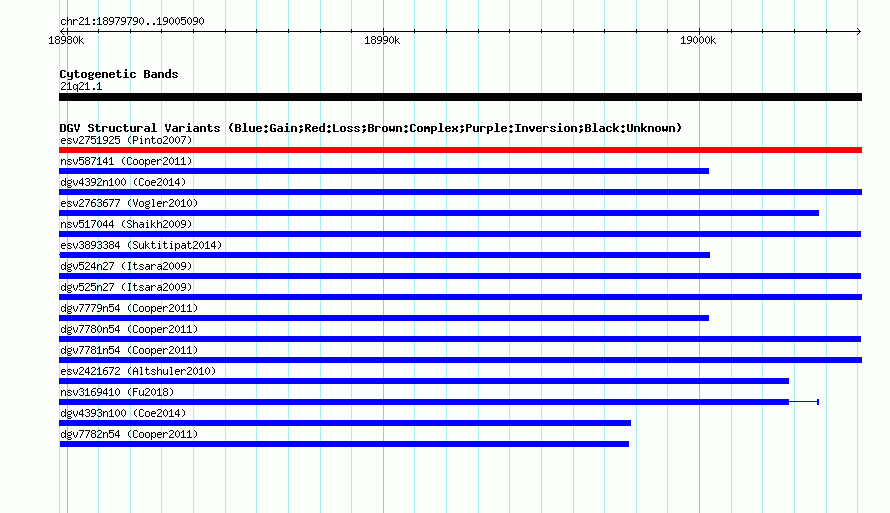This screenshot has height=513, width=890.
Task: Click the dgv7780n54 (Cooper2011) label
Action: click(129, 329)
